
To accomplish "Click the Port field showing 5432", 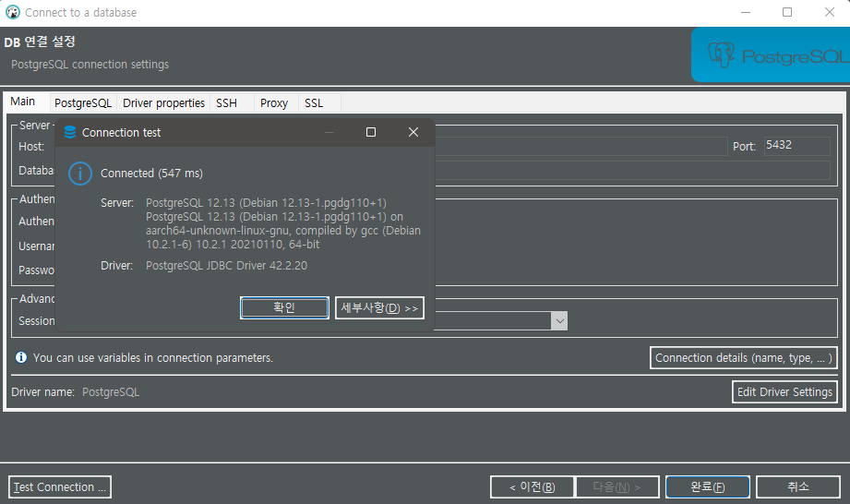I will pos(796,145).
